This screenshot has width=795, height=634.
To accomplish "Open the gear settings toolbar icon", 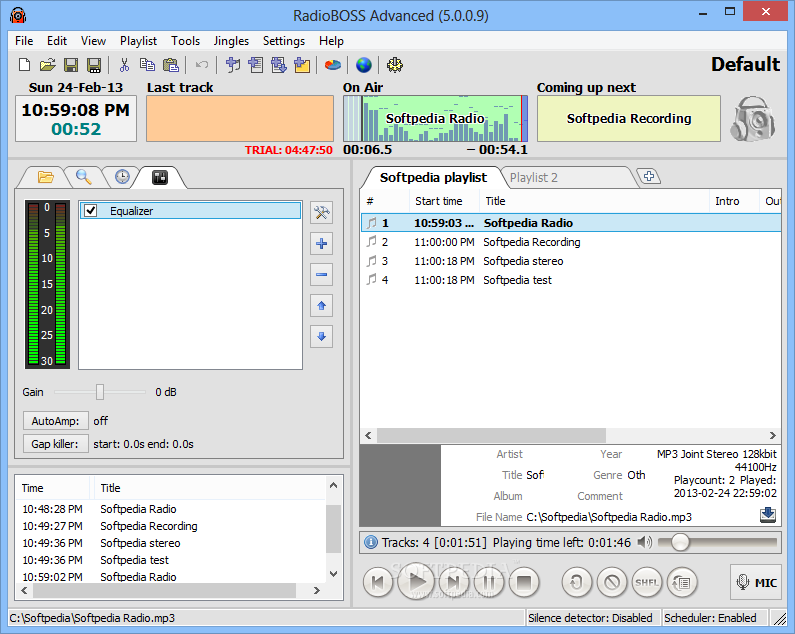I will coord(394,65).
